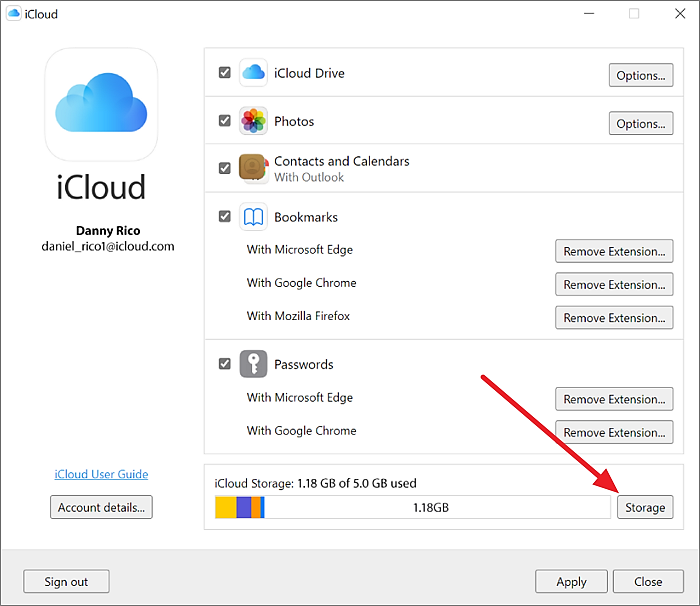Toggle Contacts and Calendars checkbox
The height and width of the screenshot is (606, 700).
point(225,168)
